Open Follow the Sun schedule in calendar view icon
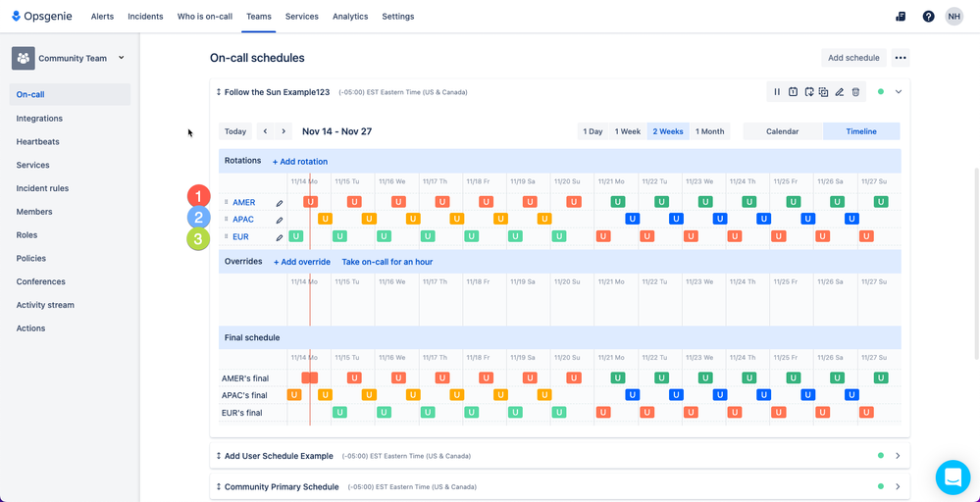 pyautogui.click(x=793, y=92)
